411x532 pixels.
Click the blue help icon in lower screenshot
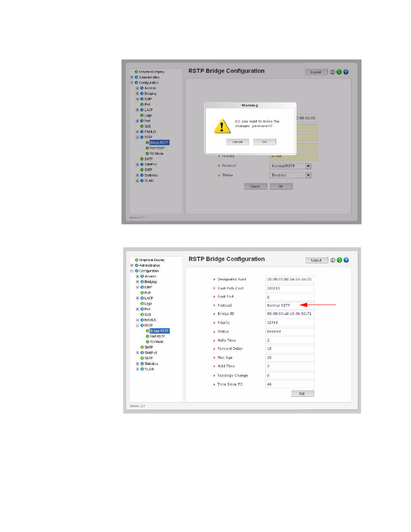346,260
